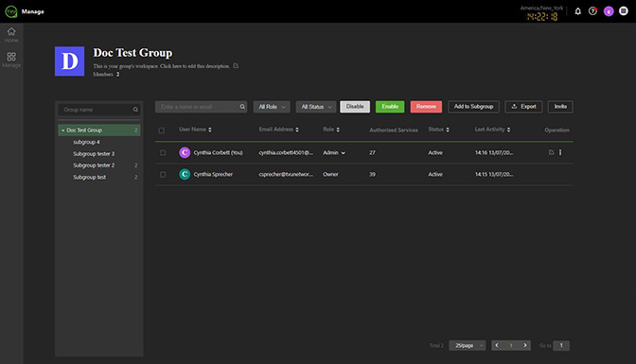636x364 pixels.
Task: Change Cynthia Corbett's Admin role dropdown
Action: coord(334,153)
